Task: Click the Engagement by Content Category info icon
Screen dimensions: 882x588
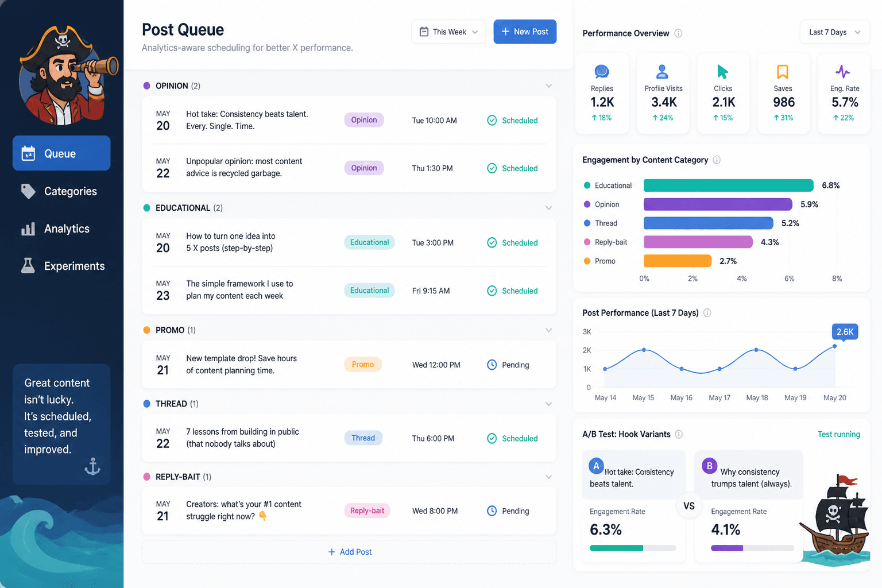Action: click(x=717, y=160)
